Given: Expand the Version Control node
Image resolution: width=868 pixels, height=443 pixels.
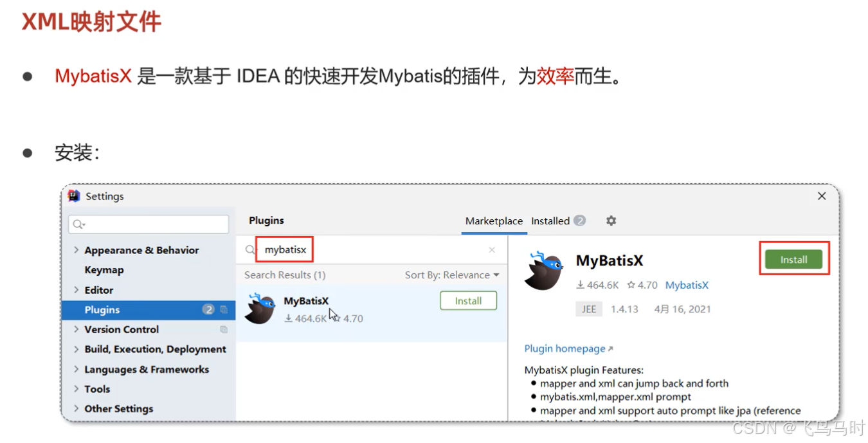Looking at the screenshot, I should tap(77, 329).
